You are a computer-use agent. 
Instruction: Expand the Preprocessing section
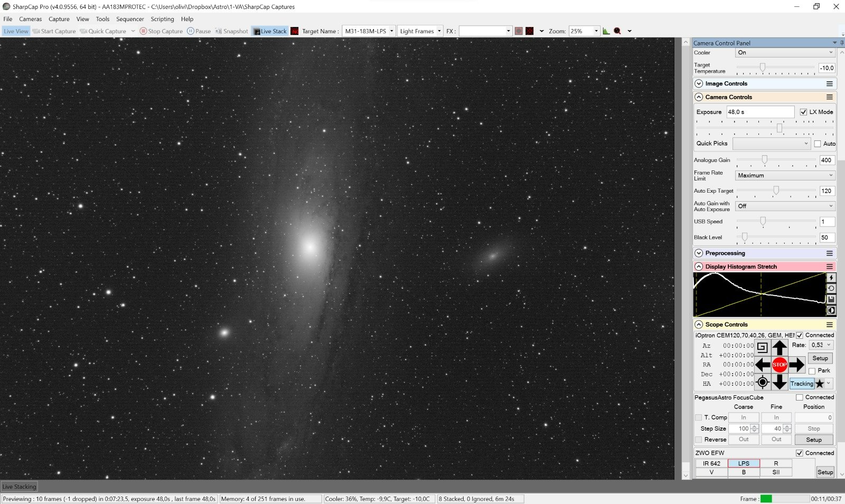tap(699, 253)
